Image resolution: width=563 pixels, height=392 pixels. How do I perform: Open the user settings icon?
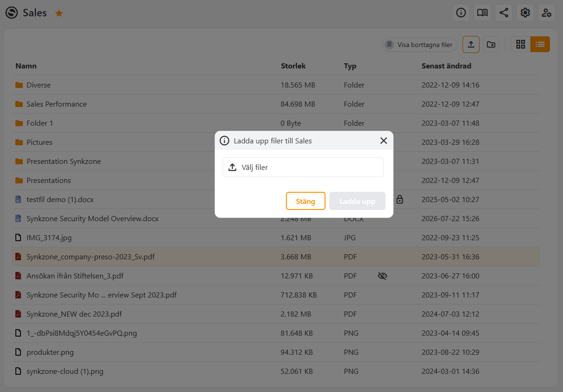click(547, 13)
